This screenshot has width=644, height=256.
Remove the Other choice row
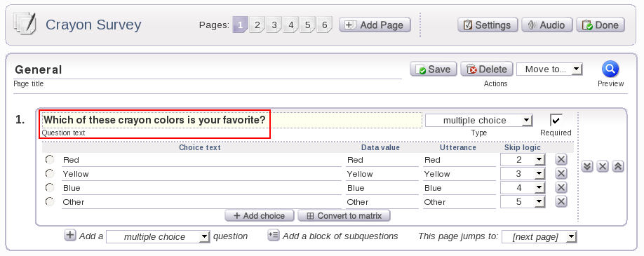point(561,202)
